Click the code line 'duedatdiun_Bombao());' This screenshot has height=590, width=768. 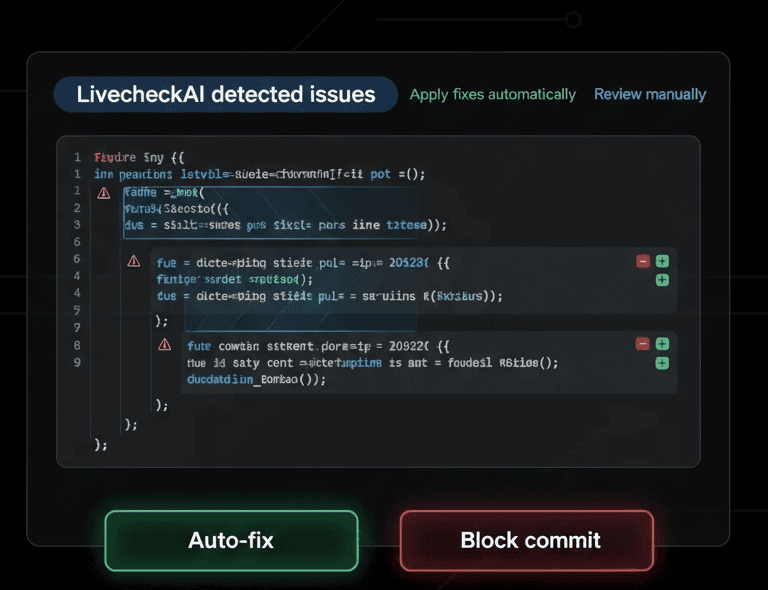pyautogui.click(x=256, y=379)
